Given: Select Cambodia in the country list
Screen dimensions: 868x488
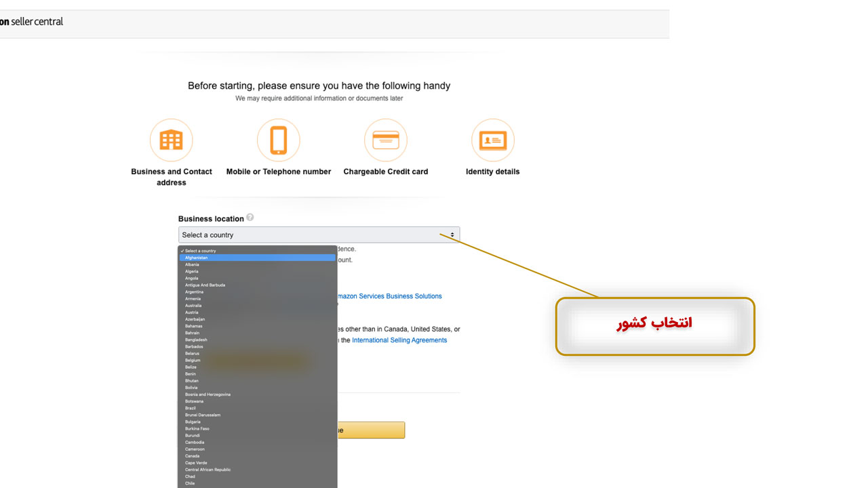Looking at the screenshot, I should (258, 442).
